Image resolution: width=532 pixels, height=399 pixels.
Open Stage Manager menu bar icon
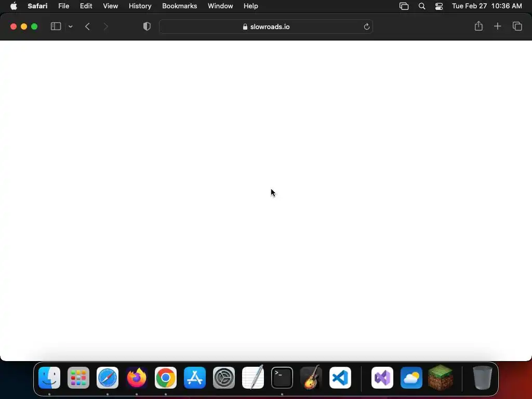(x=404, y=6)
